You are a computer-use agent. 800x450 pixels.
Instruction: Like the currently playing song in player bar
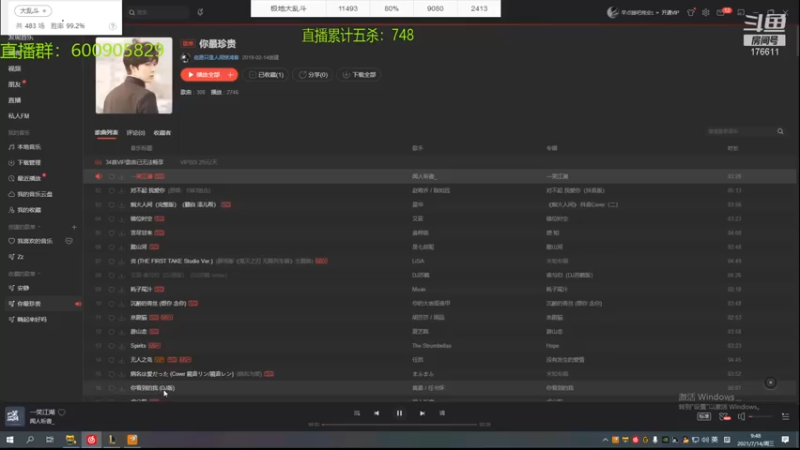[62, 412]
